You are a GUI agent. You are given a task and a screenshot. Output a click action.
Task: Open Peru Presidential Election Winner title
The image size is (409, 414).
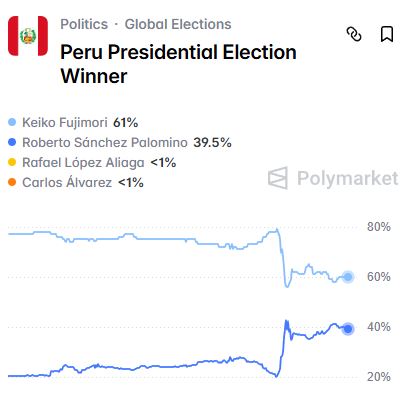pyautogui.click(x=178, y=64)
